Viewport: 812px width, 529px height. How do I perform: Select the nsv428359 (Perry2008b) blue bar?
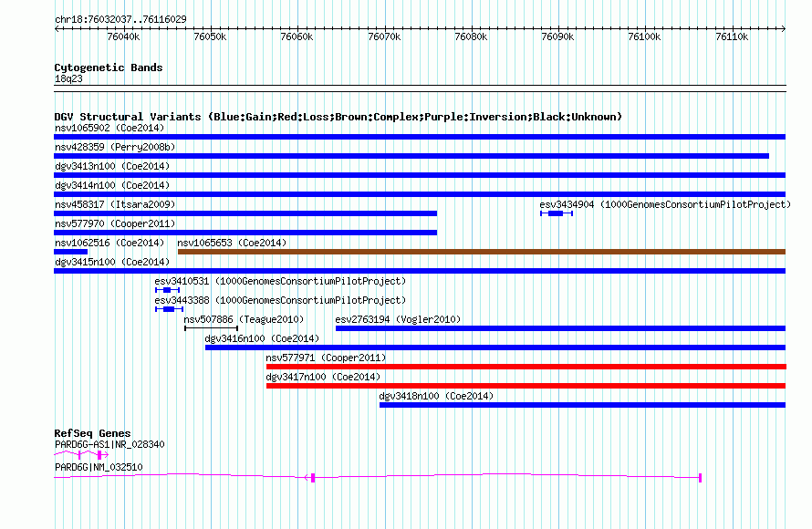pos(411,156)
